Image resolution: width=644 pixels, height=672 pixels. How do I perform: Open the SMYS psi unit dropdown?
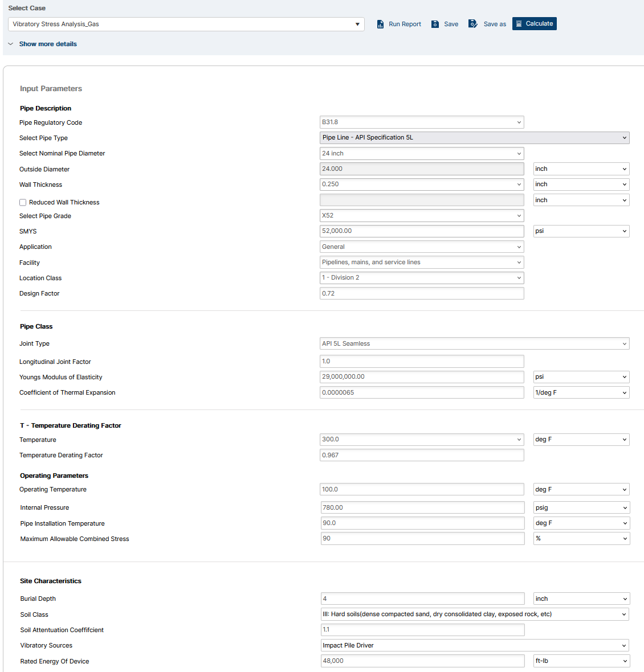tap(581, 231)
